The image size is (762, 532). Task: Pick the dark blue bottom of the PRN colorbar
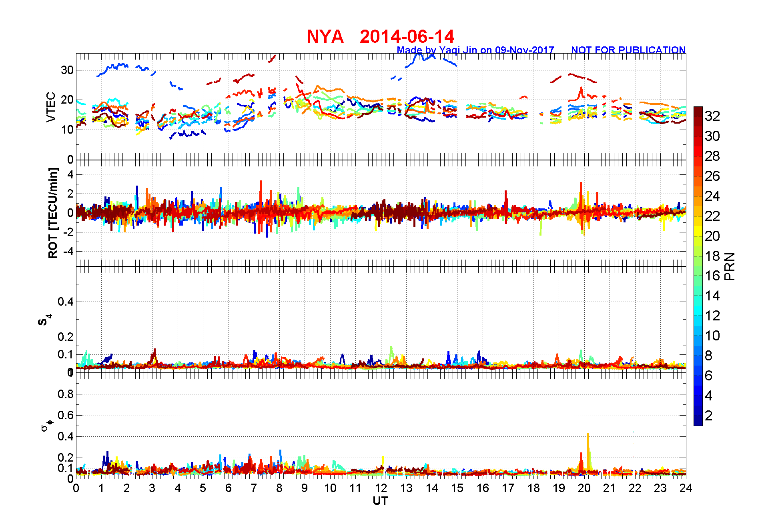(698, 421)
